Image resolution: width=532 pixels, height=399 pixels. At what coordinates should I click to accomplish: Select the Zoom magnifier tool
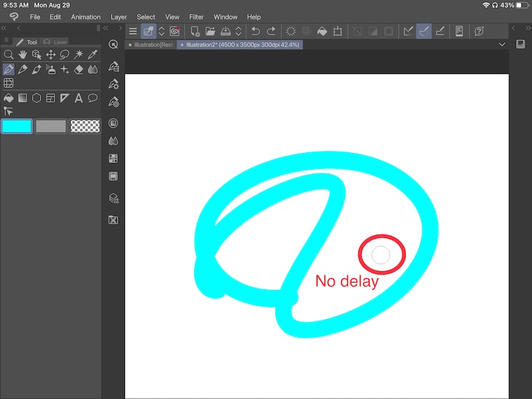pos(9,55)
